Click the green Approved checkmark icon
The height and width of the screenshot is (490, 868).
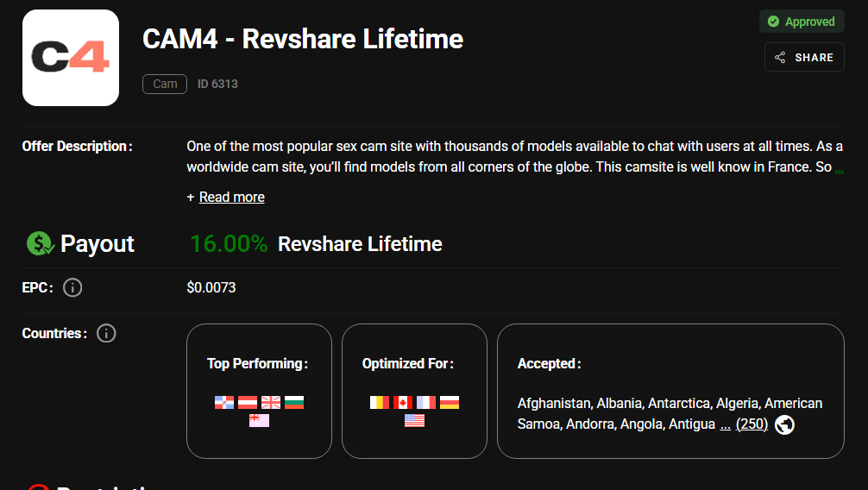coord(773,22)
